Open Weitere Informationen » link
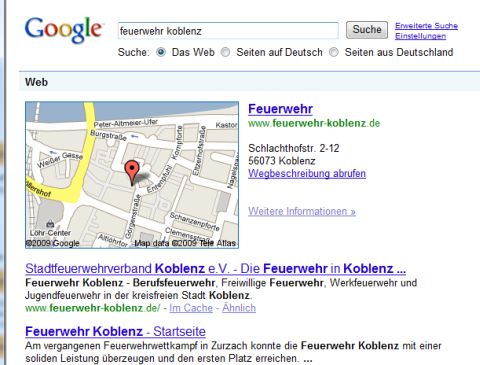This screenshot has width=480, height=365. (x=302, y=211)
